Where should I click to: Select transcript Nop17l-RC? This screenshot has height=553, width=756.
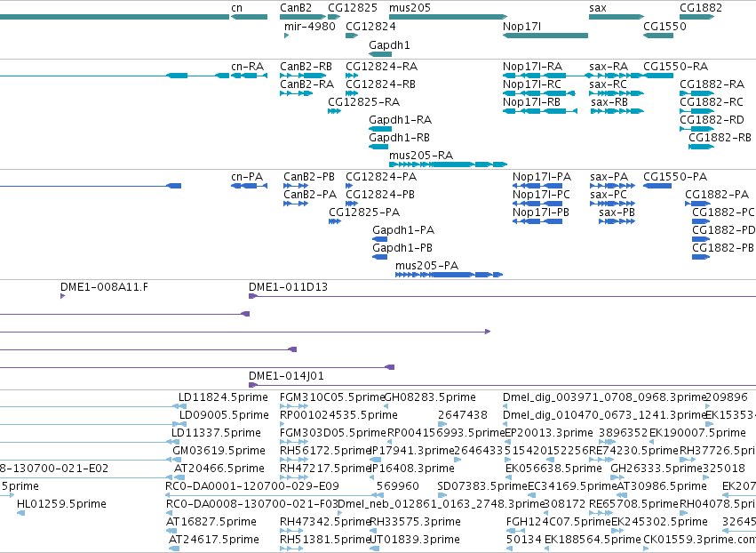(532, 84)
